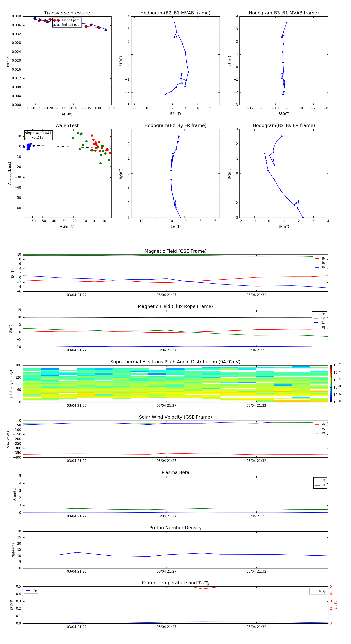351x644 pixels.
Task: Click the '2nd half path' legend entry
Action: 67,25
